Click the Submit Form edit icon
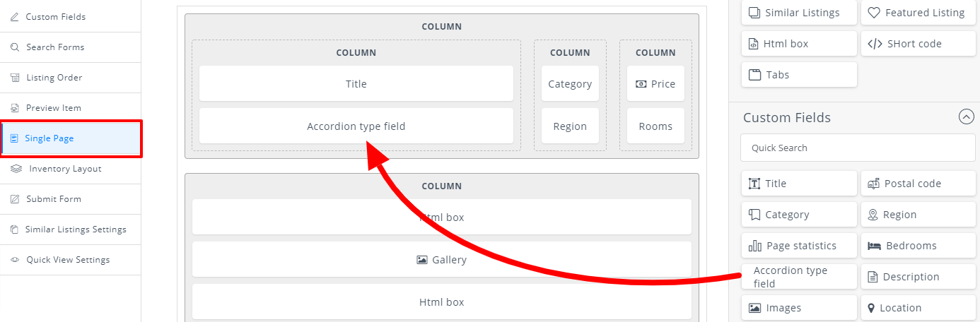The image size is (980, 322). click(x=15, y=199)
